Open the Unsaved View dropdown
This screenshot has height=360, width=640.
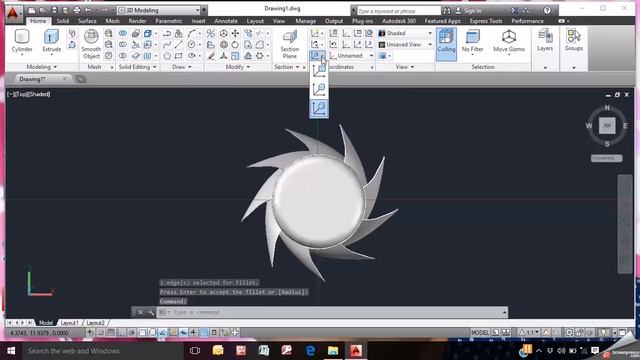coord(405,44)
